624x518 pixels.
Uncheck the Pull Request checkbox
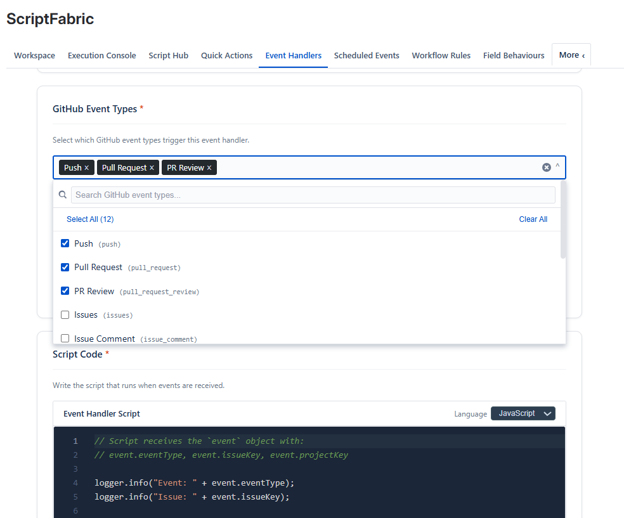(x=65, y=267)
